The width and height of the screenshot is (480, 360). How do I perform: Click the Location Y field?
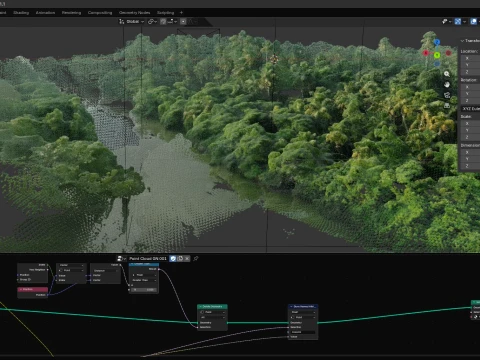pyautogui.click(x=471, y=65)
